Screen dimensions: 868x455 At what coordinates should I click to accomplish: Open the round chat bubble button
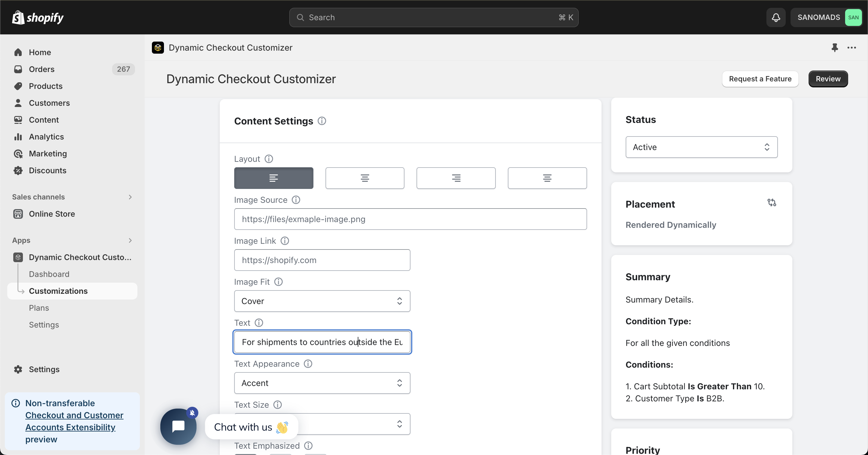[178, 427]
